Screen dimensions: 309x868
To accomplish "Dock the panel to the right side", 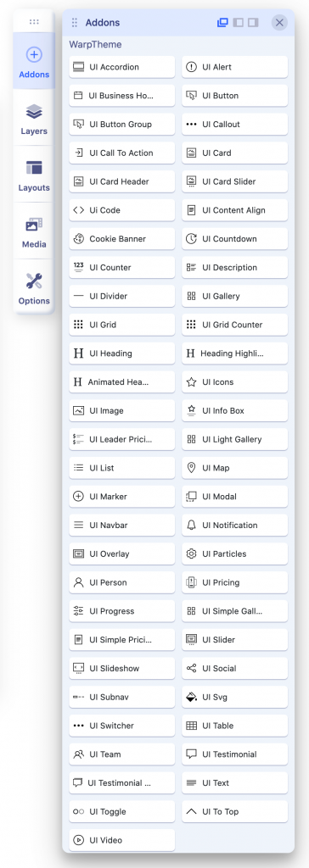I will [253, 23].
